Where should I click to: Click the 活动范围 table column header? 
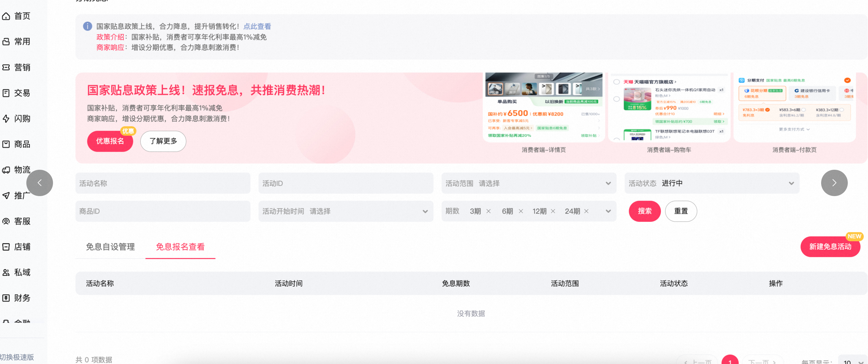coord(565,284)
